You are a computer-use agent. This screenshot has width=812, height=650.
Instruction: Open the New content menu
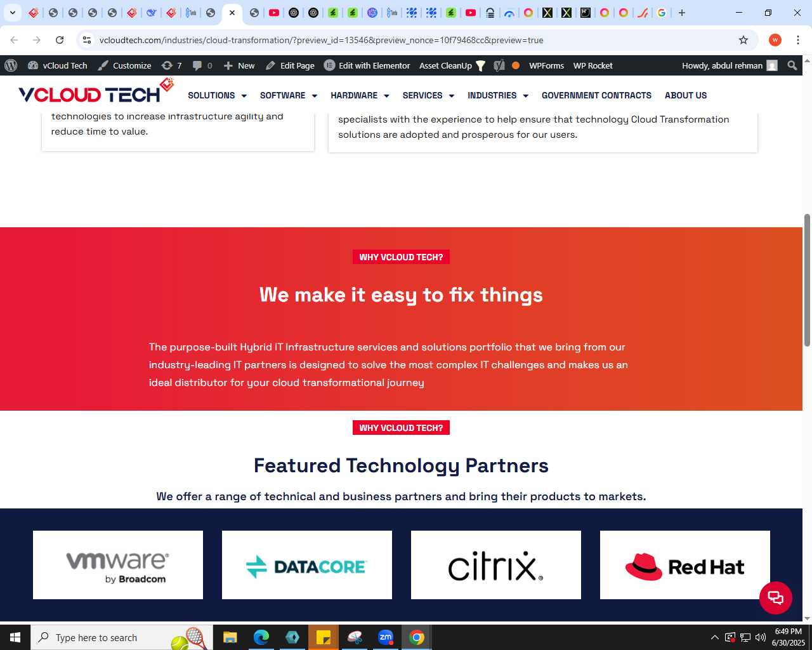(239, 65)
